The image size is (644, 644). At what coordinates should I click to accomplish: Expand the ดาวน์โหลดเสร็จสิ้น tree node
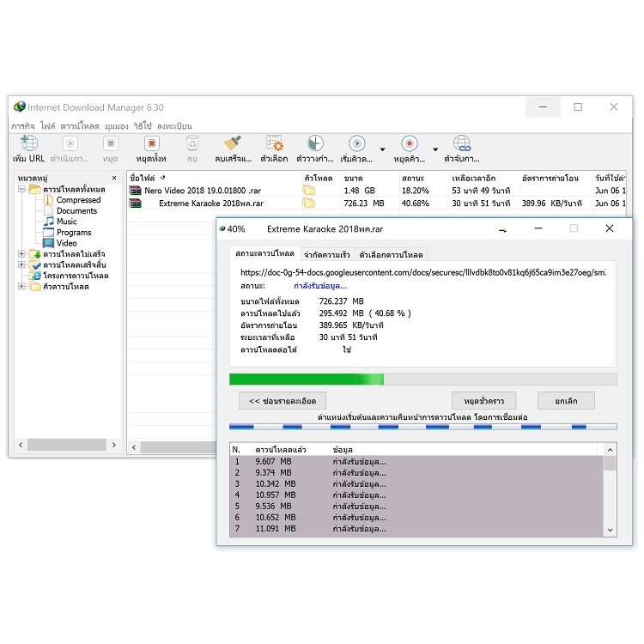tap(21, 264)
